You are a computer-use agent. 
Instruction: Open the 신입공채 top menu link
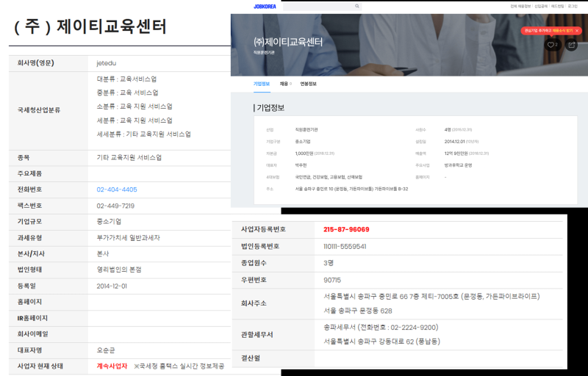[x=541, y=7]
